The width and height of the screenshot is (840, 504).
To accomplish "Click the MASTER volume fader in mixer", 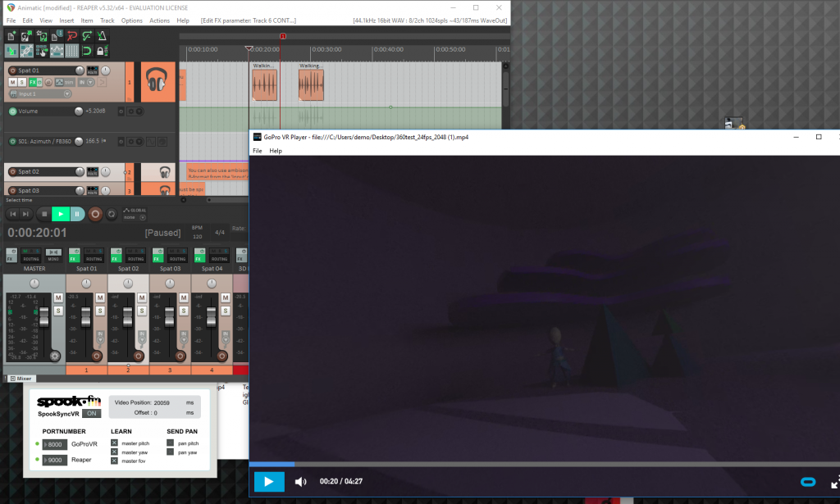I will pos(44,317).
